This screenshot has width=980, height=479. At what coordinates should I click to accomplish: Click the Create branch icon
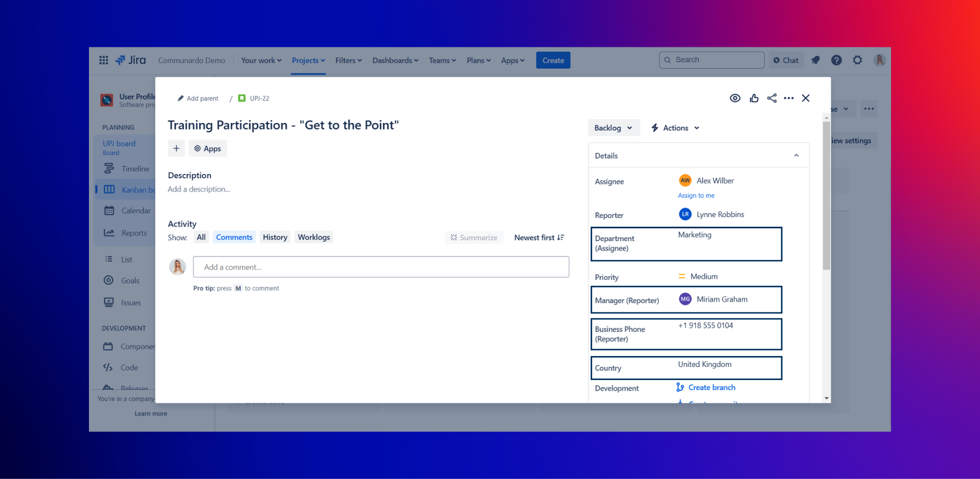pyautogui.click(x=680, y=387)
